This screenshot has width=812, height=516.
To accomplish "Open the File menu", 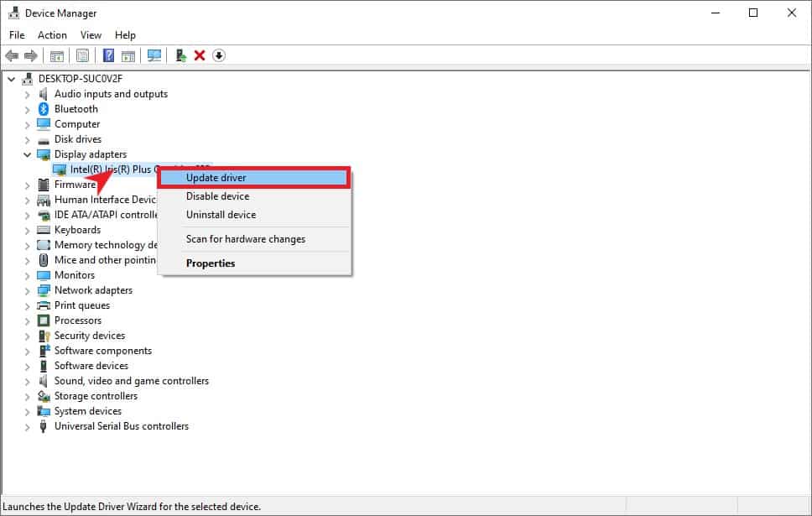I will (x=17, y=34).
